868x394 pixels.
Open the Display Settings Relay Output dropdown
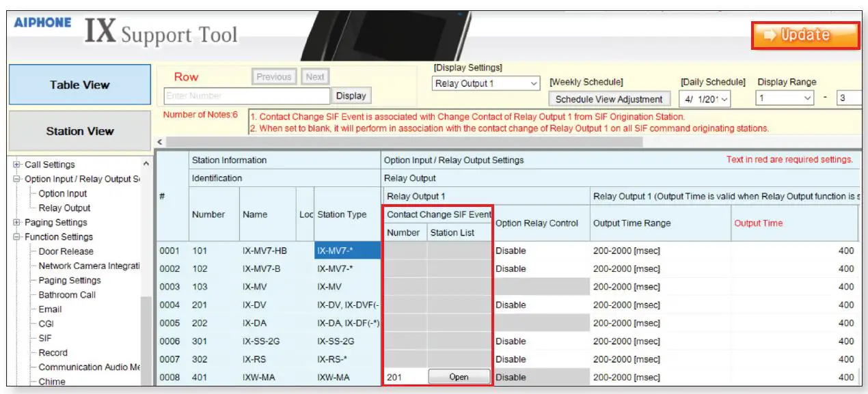(x=486, y=83)
